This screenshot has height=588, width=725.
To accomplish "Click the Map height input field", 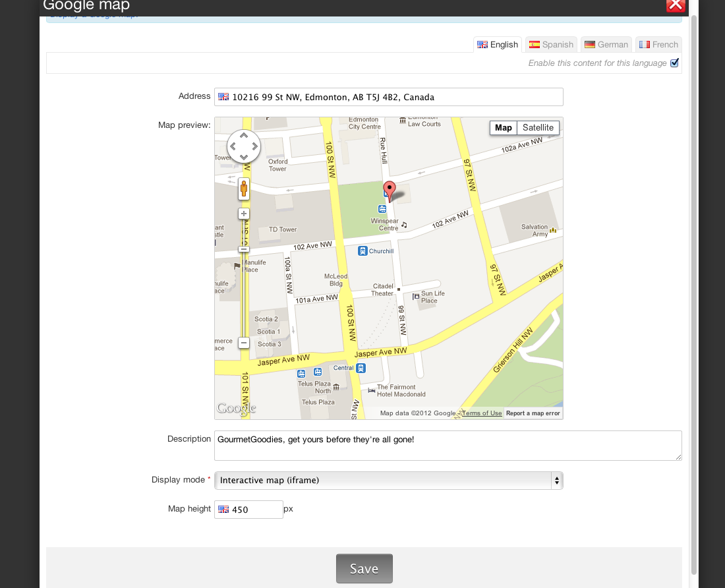I will coord(248,510).
